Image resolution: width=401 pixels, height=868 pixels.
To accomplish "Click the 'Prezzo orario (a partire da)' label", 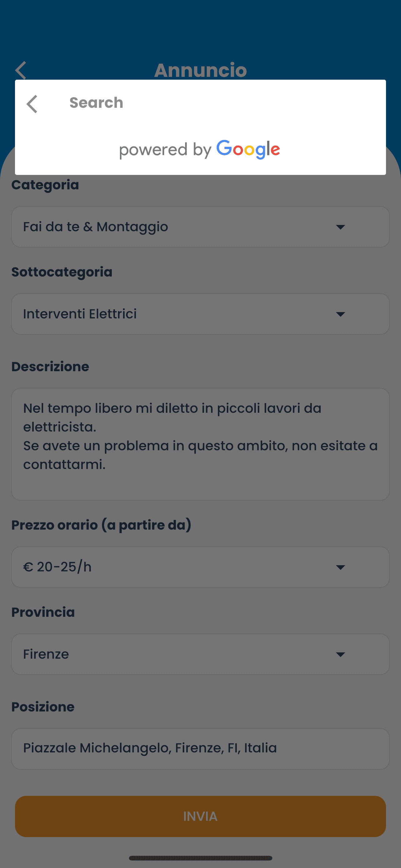I will [101, 525].
